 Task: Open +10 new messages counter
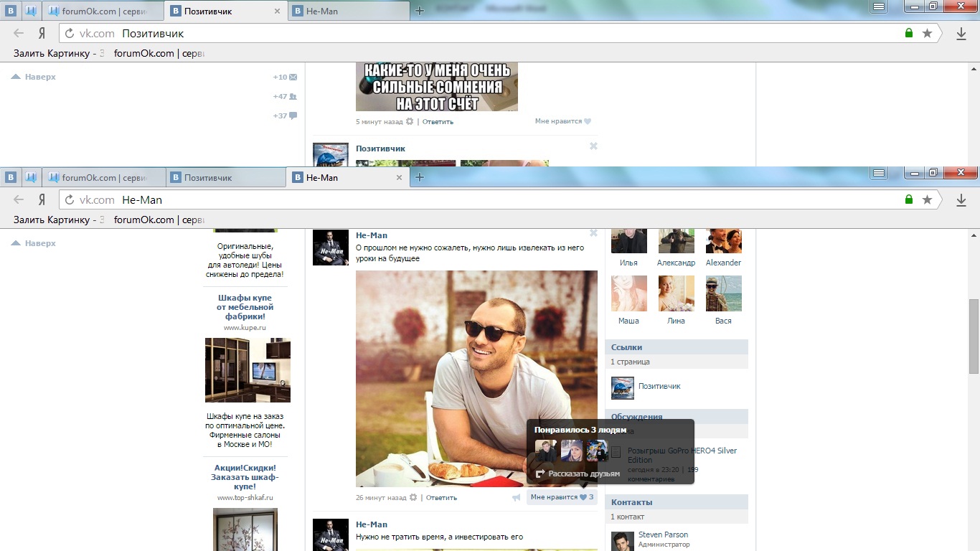click(x=285, y=77)
